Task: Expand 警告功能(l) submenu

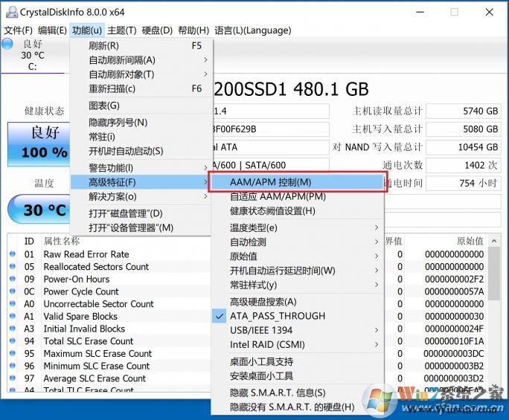Action: (141, 168)
